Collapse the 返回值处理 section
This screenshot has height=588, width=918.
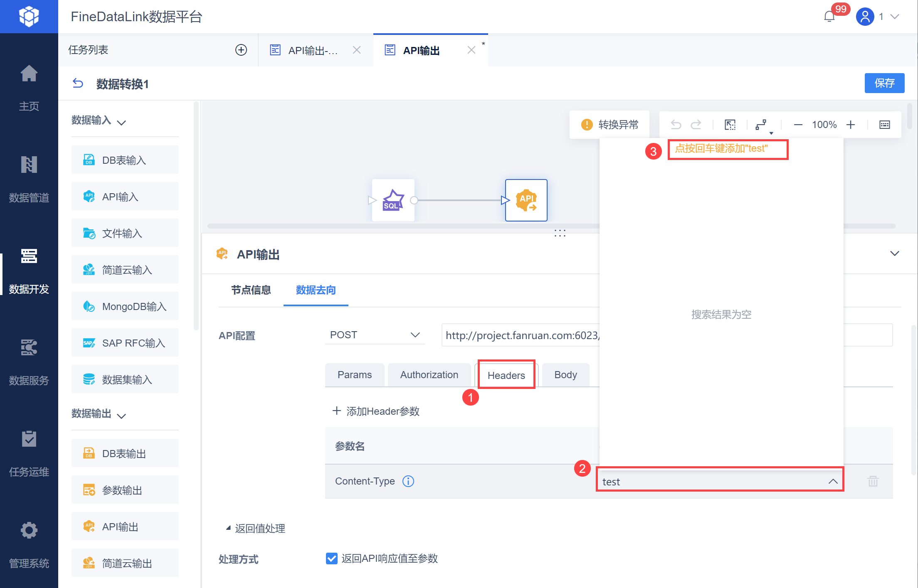click(x=228, y=528)
